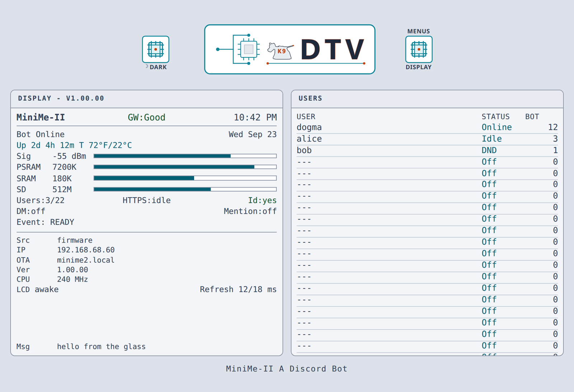Click bob's DND status
The width and height of the screenshot is (574, 392).
(x=489, y=150)
